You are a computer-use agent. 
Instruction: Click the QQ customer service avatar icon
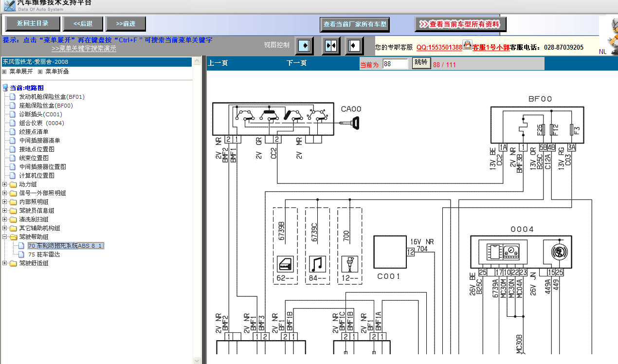tap(467, 45)
